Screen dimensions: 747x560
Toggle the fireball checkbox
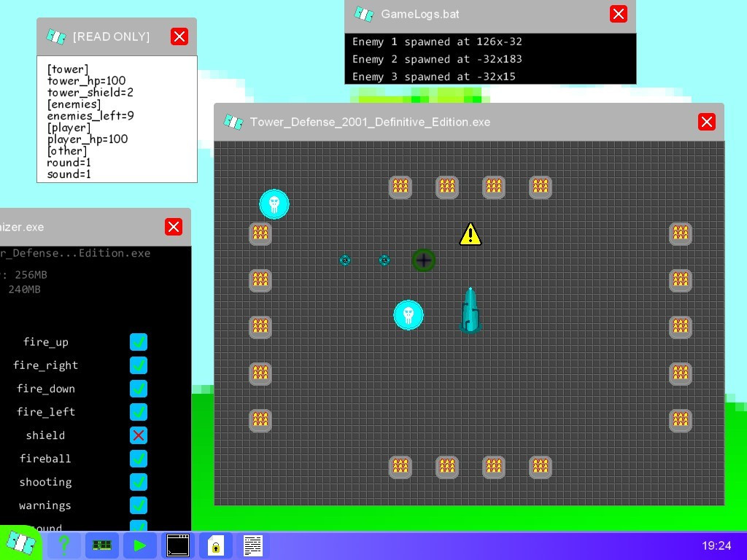pos(139,459)
